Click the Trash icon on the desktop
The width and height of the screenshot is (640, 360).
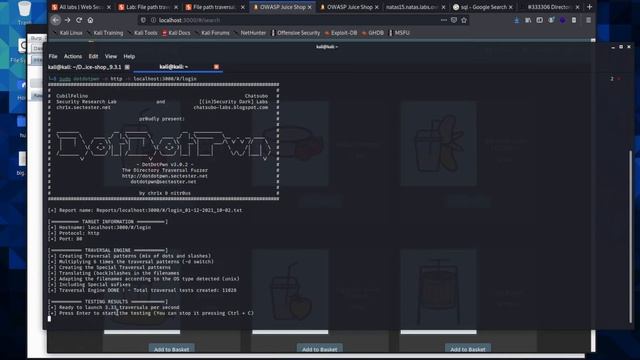pyautogui.click(x=24, y=12)
